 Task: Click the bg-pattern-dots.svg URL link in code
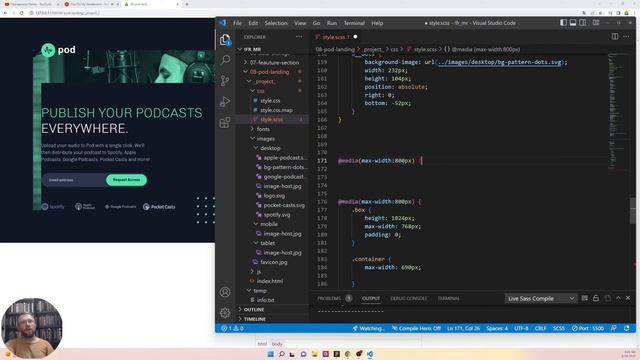pos(500,62)
